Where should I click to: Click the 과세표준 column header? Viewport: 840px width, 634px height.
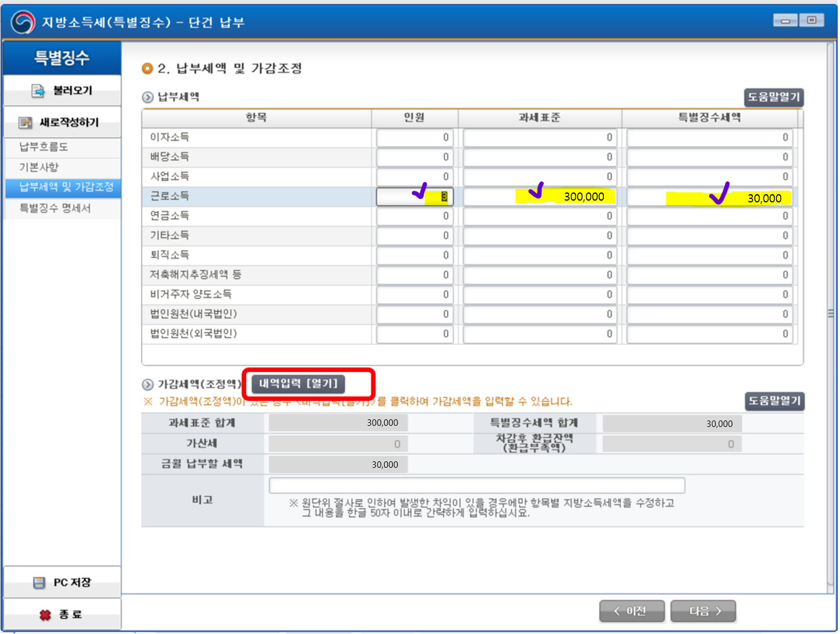click(x=540, y=118)
